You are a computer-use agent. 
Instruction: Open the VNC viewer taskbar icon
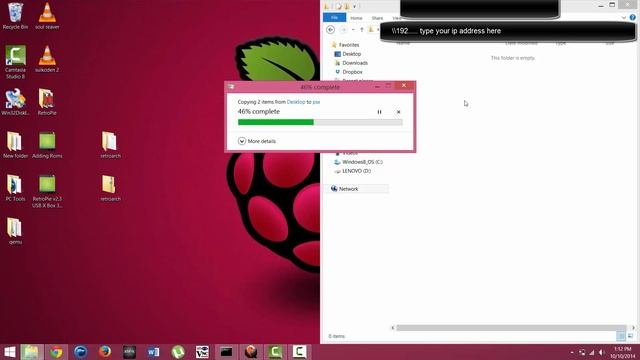point(202,352)
